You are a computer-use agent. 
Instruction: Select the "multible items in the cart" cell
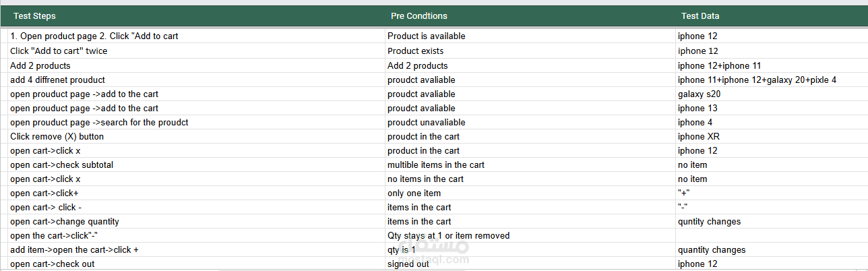[x=435, y=165]
